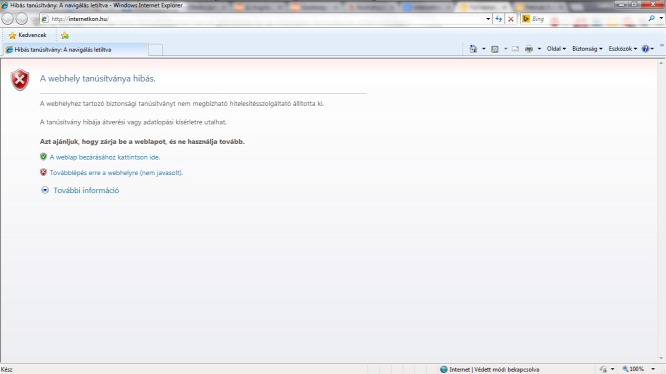Click the blue Help question mark icon
The height and width of the screenshot is (374, 666).
coord(645,49)
